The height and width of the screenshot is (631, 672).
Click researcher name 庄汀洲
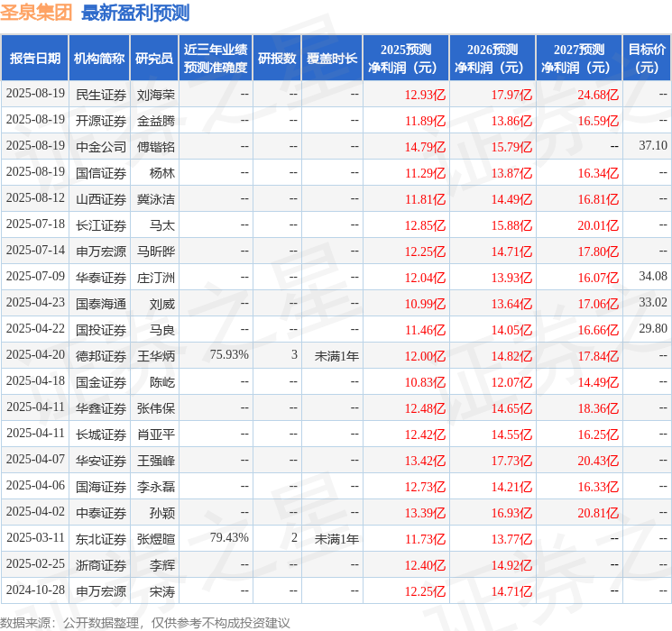pos(156,278)
